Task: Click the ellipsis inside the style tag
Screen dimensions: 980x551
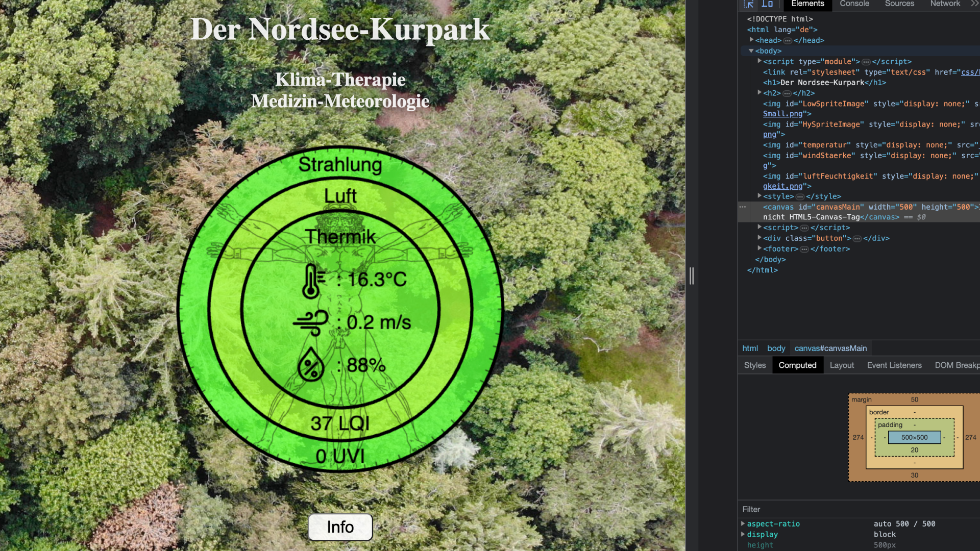Action: [800, 196]
